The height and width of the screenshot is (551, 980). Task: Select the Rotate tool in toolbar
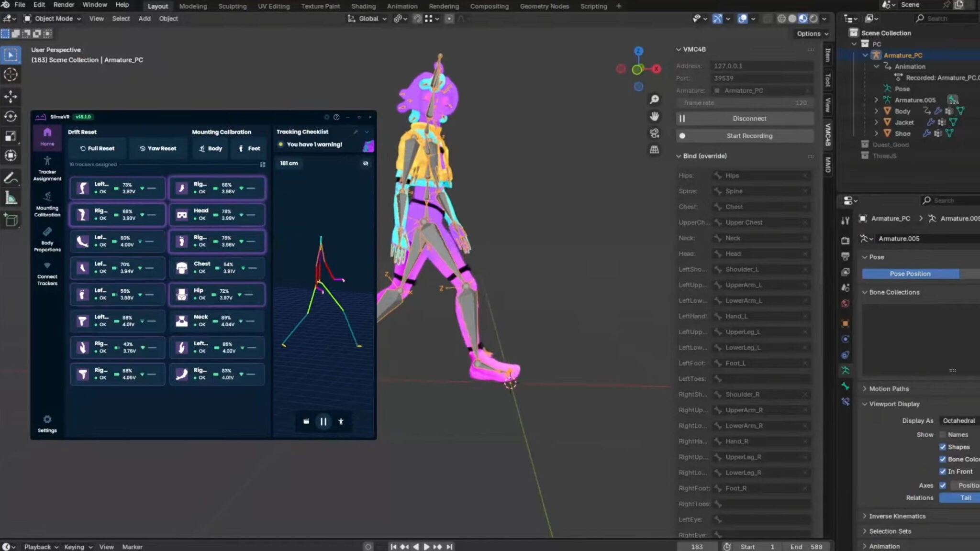click(x=11, y=116)
